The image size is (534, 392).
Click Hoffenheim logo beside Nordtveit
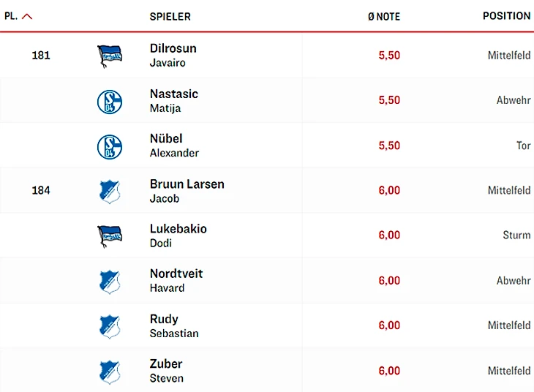(110, 282)
